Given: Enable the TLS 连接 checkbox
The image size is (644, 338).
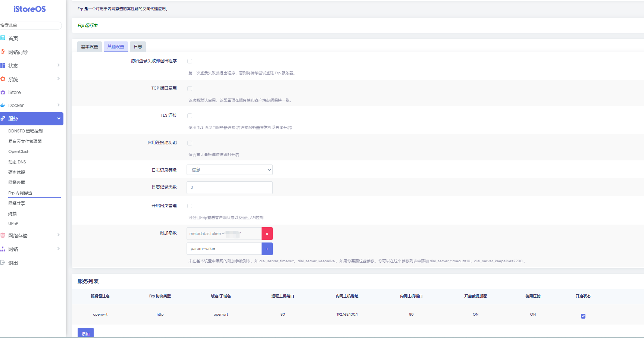Looking at the screenshot, I should [190, 116].
